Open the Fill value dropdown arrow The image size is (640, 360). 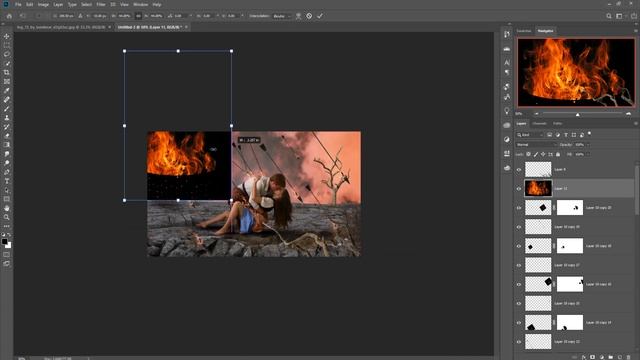click(x=588, y=154)
